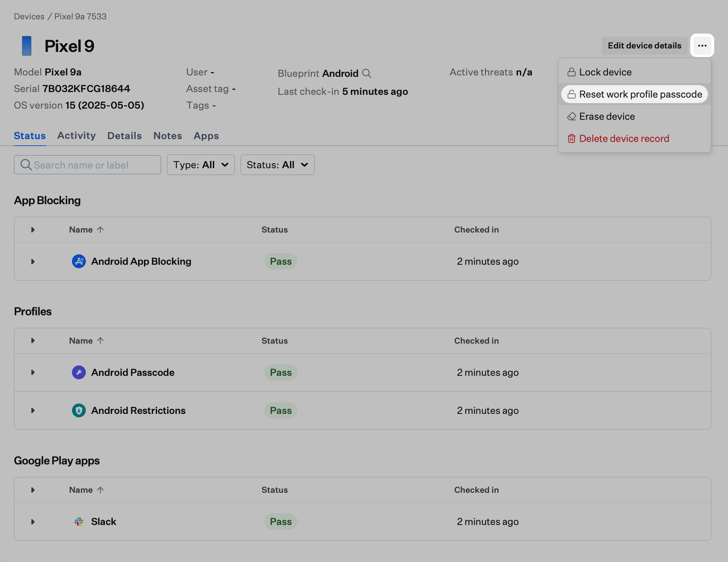Switch to the Activity tab
The height and width of the screenshot is (562, 728).
76,136
